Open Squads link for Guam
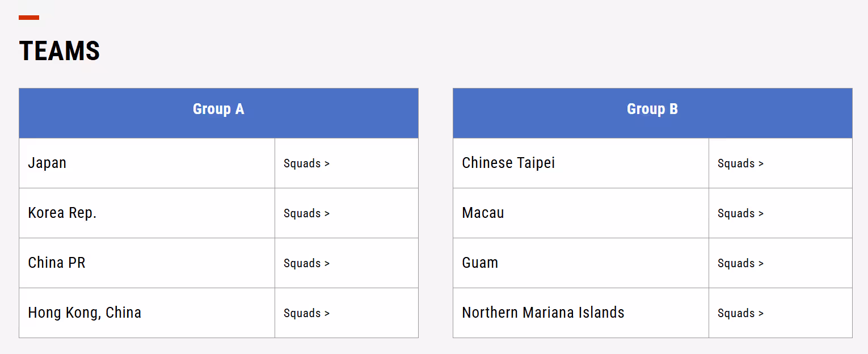Image resolution: width=868 pixels, height=354 pixels. (x=740, y=263)
